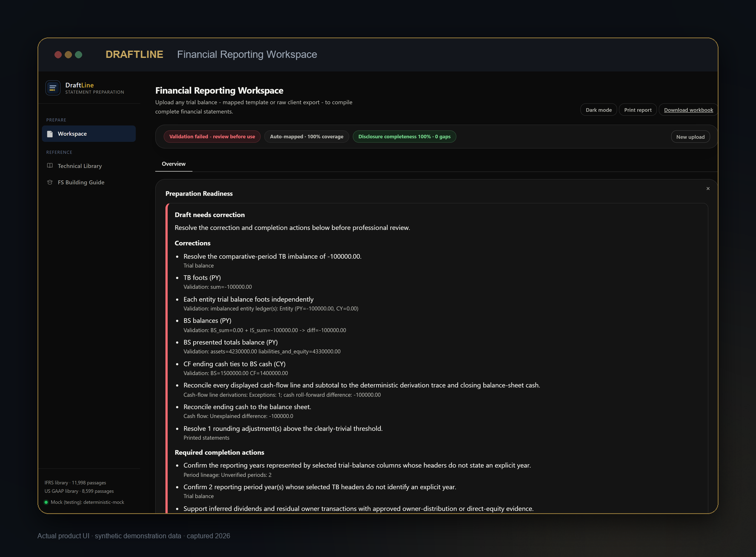Click 'Validation: BS=1500000.00 CF=1400000.00' detail
The width and height of the screenshot is (756, 557).
(x=235, y=373)
